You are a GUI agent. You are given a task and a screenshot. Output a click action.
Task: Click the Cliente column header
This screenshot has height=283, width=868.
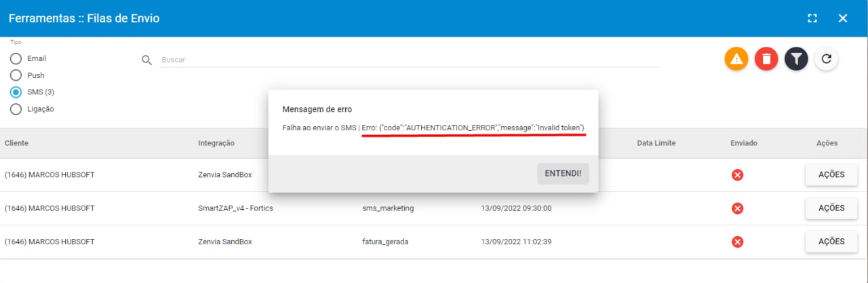click(16, 143)
